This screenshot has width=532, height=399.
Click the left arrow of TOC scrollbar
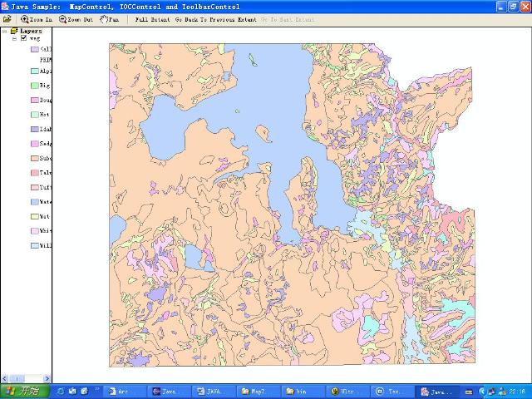[x=5, y=378]
